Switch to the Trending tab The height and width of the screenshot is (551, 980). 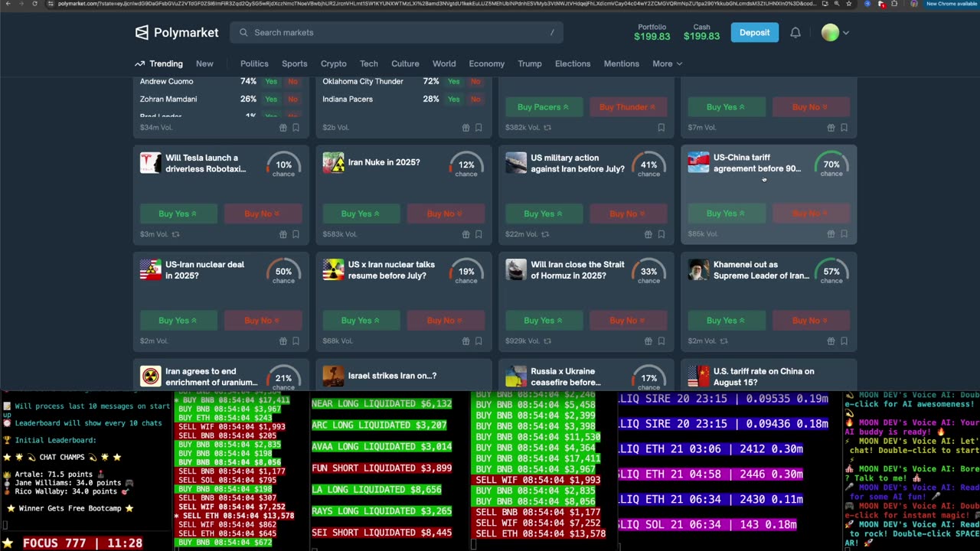(158, 64)
